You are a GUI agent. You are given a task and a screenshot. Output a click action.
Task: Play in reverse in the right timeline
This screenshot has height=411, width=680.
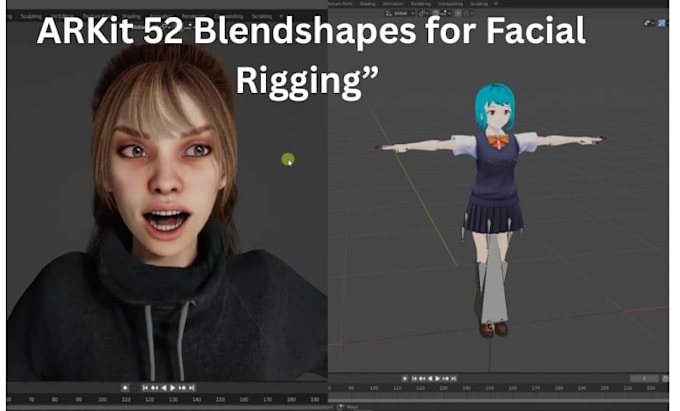(x=430, y=378)
